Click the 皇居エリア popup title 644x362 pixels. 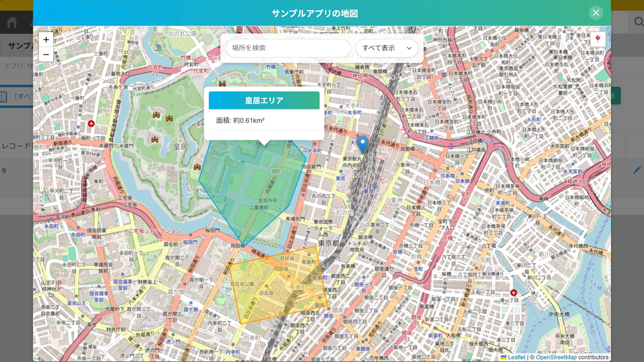pos(264,101)
